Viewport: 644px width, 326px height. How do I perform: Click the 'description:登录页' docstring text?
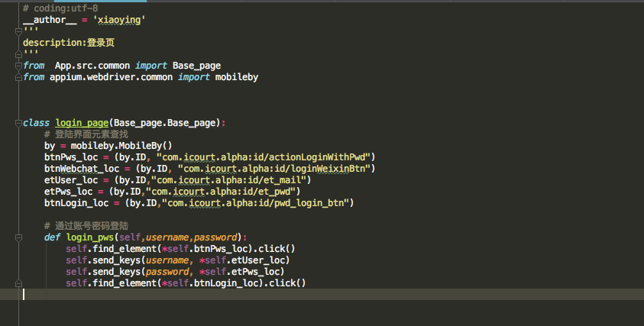pyautogui.click(x=69, y=43)
